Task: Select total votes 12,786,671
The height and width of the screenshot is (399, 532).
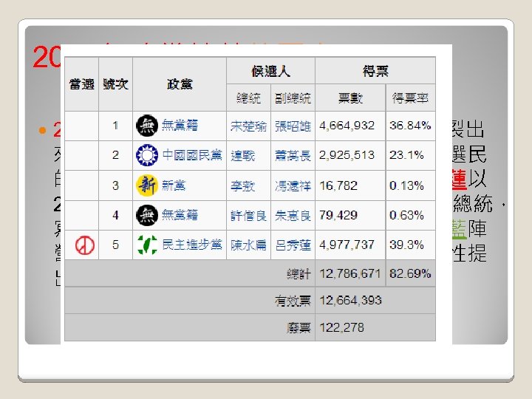Action: 349,273
